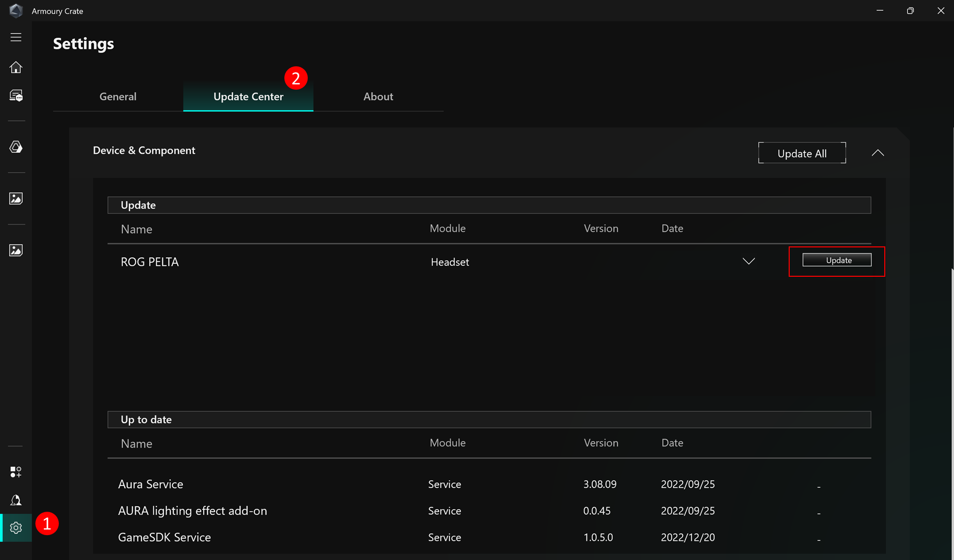Viewport: 954px width, 560px height.
Task: Click Update button for ROG PELTA
Action: tap(837, 260)
